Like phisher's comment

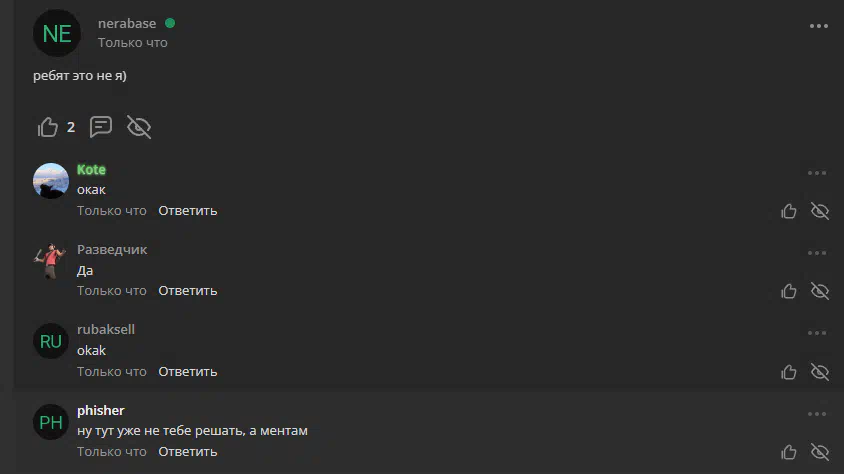pos(789,452)
